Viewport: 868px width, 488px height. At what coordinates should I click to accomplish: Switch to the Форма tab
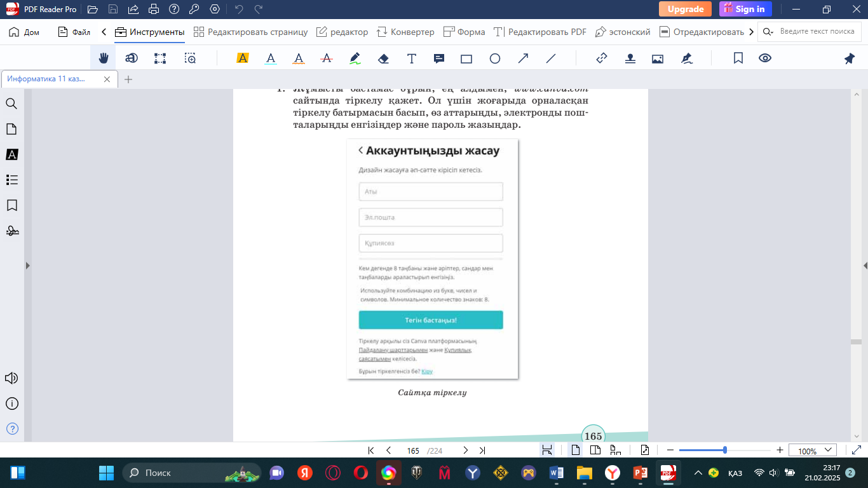coord(464,32)
